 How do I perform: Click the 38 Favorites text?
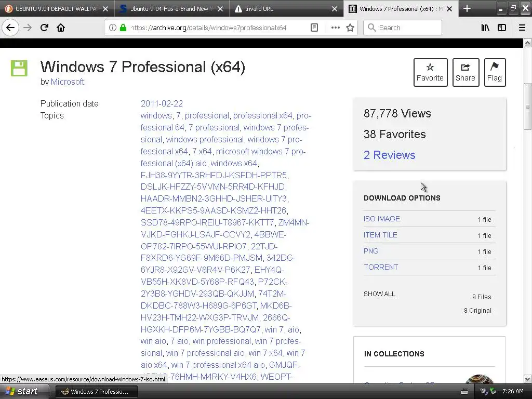[x=395, y=134]
